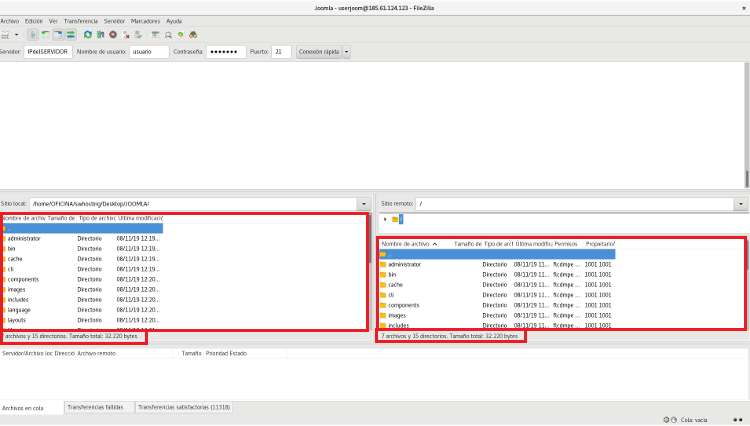Open the directory listing filters dialog

tap(155, 35)
